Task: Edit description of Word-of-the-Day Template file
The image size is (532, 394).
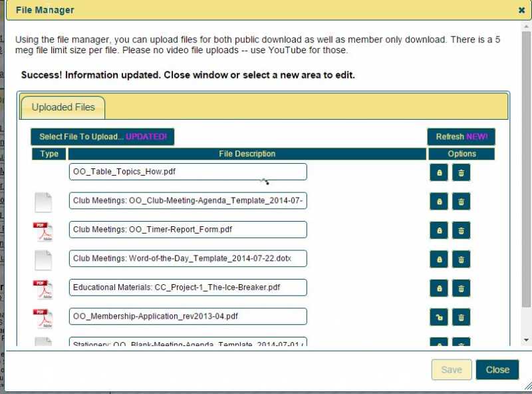Action: (188, 258)
